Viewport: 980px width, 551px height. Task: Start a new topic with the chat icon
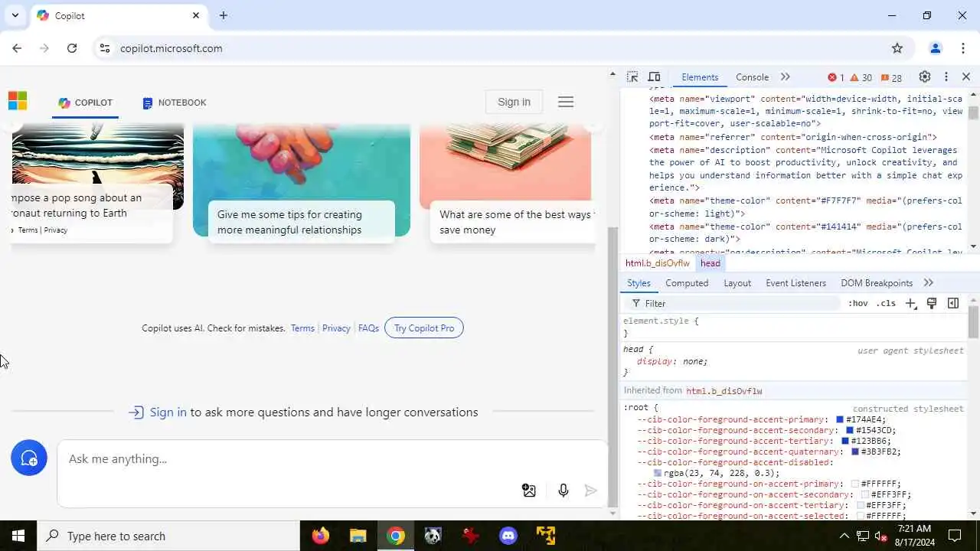(29, 458)
